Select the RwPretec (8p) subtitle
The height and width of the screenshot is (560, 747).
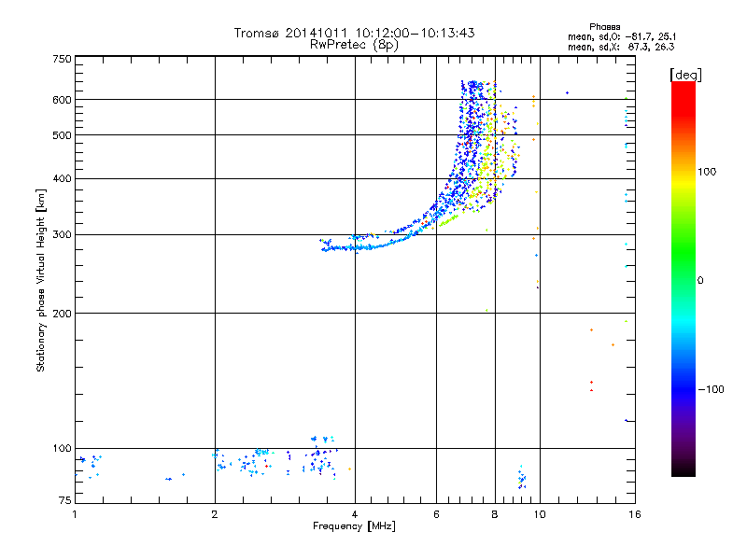point(354,44)
